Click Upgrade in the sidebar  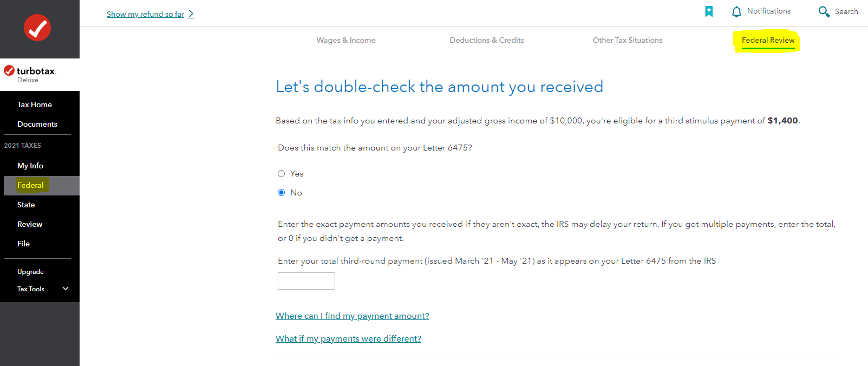30,272
